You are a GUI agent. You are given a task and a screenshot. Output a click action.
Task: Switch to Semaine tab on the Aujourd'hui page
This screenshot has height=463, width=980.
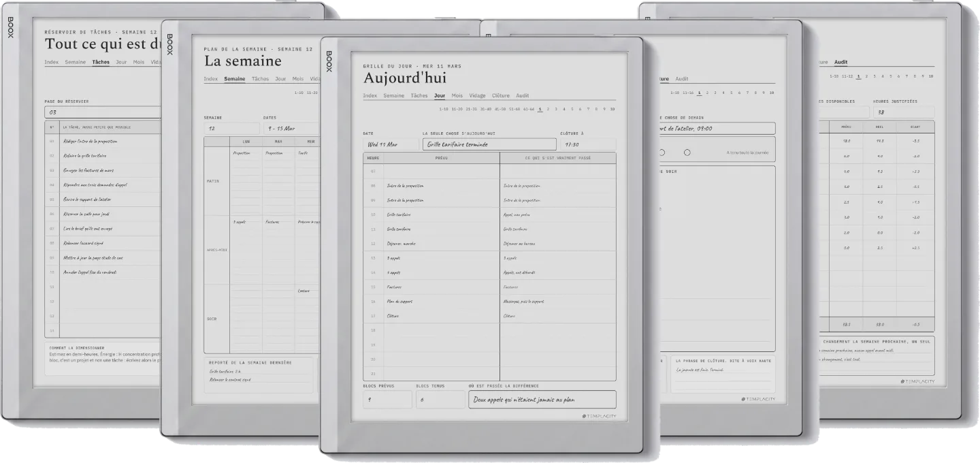click(x=393, y=95)
